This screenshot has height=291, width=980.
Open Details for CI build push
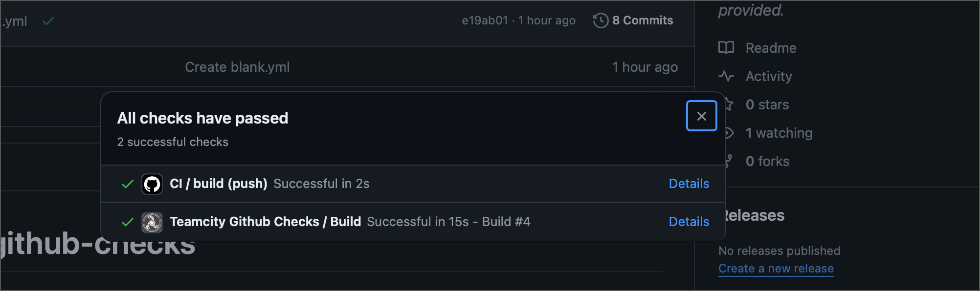[x=689, y=184]
